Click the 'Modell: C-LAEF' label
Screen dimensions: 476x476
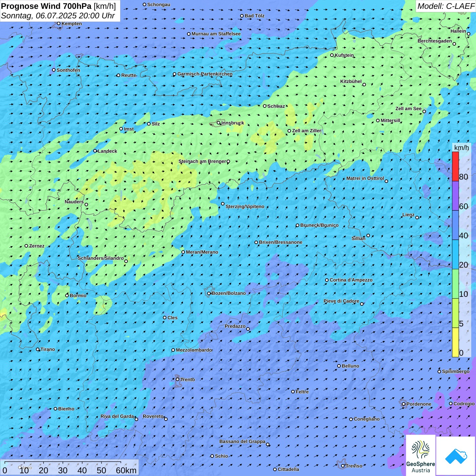pos(446,6)
